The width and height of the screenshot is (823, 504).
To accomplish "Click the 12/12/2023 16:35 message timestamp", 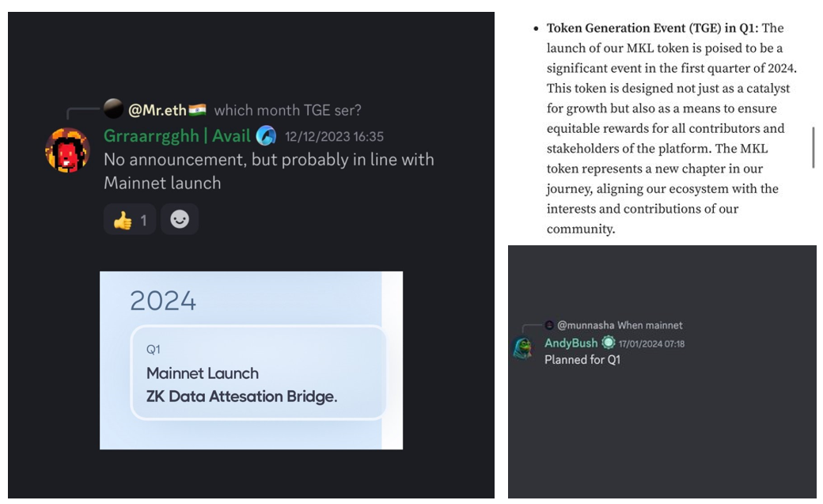I will (334, 137).
